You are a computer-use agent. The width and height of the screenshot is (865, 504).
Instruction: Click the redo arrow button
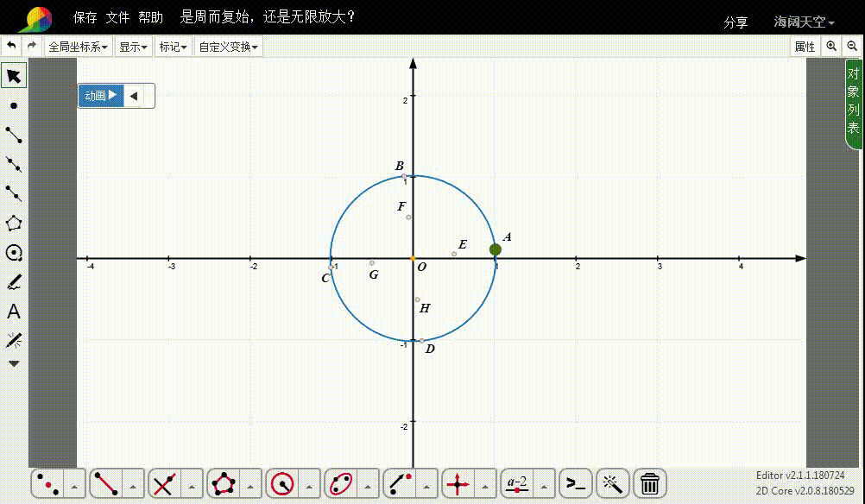(x=31, y=47)
